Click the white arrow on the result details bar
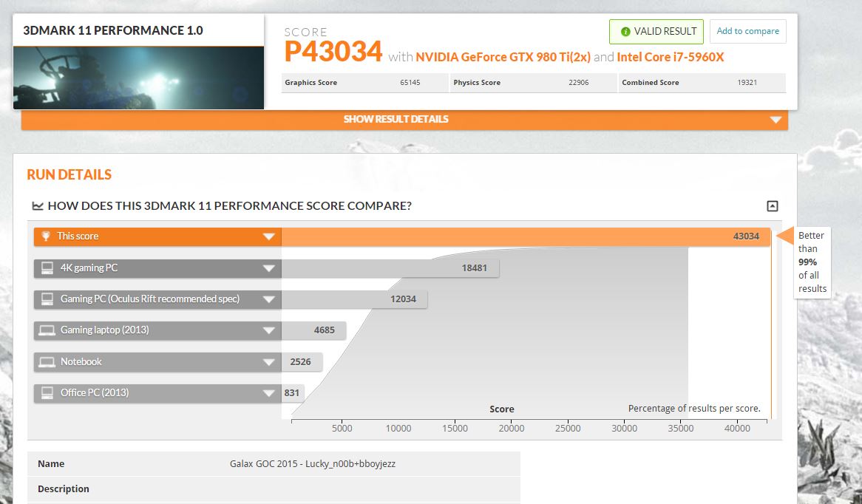Screen dimensions: 862x504 pyautogui.click(x=776, y=120)
